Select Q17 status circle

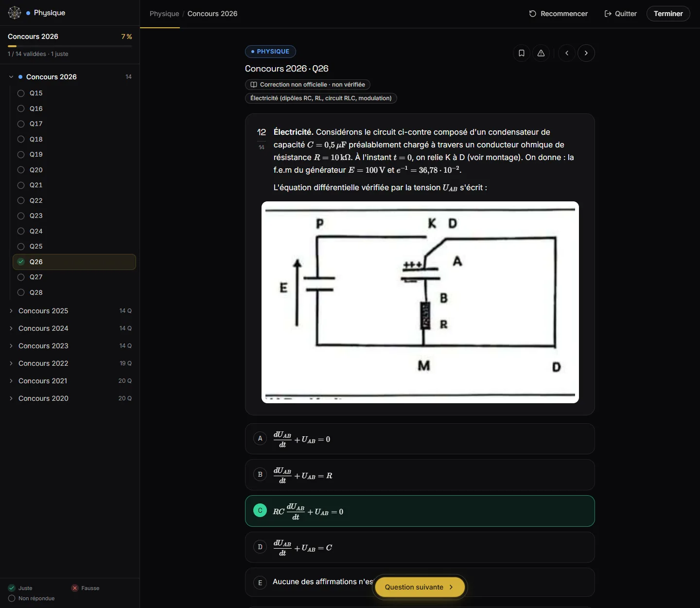(x=21, y=124)
